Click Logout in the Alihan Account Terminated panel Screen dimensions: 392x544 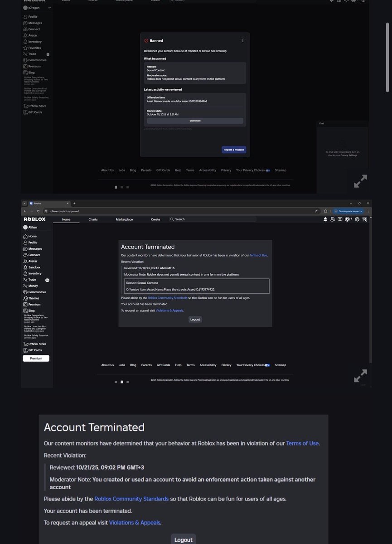195,319
